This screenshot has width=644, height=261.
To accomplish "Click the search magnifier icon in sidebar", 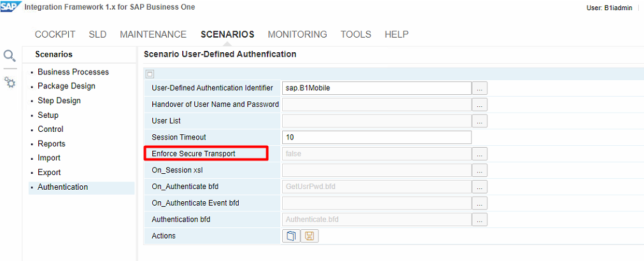I will click(x=10, y=56).
